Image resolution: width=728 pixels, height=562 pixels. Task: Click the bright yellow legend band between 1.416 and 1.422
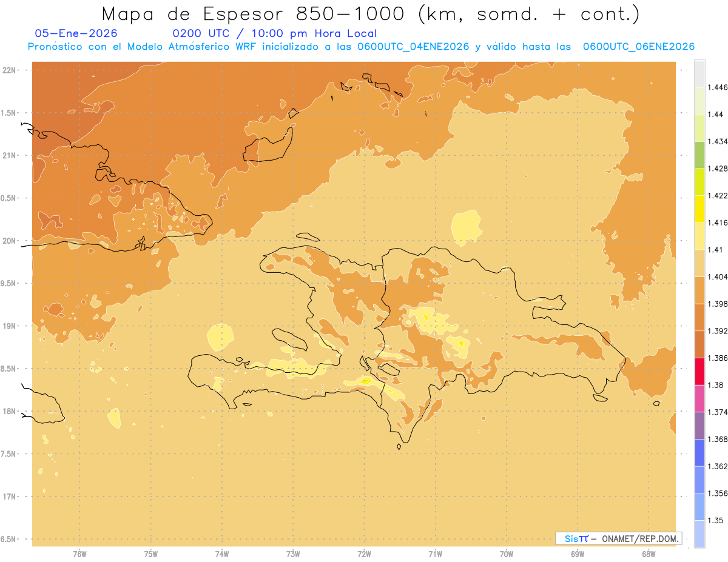coord(699,209)
